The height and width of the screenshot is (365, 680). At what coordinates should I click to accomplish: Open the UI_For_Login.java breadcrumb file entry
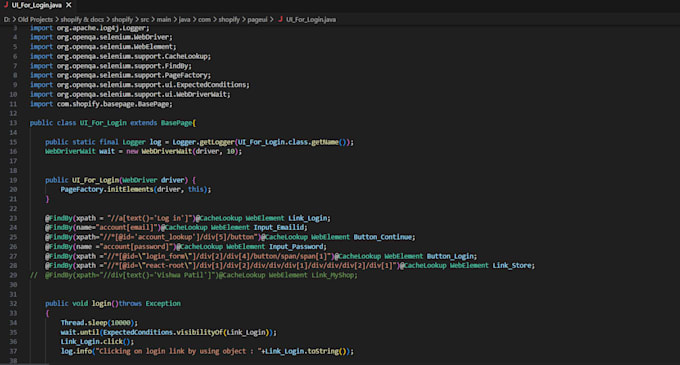pos(311,20)
